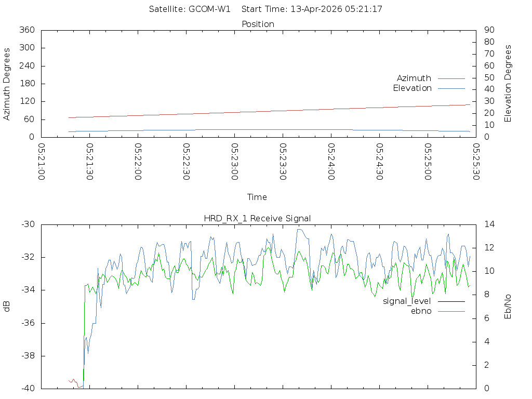Click the 360 azimuth axis tick value

tap(26, 30)
